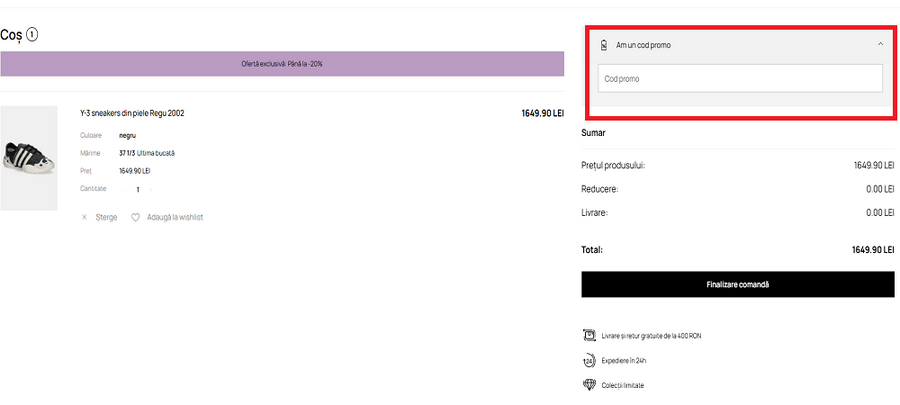900x405 pixels.
Task: Click the diamond limited collections icon
Action: [588, 385]
